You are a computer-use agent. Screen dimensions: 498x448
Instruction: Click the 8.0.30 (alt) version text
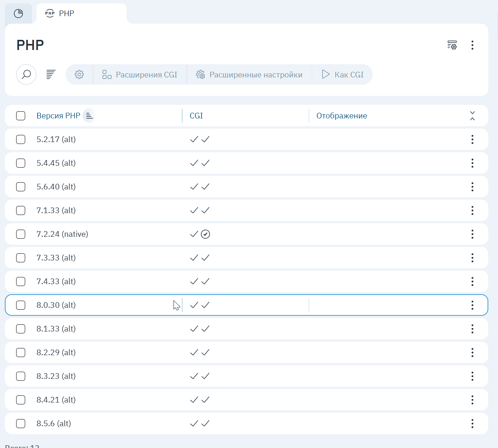[56, 305]
